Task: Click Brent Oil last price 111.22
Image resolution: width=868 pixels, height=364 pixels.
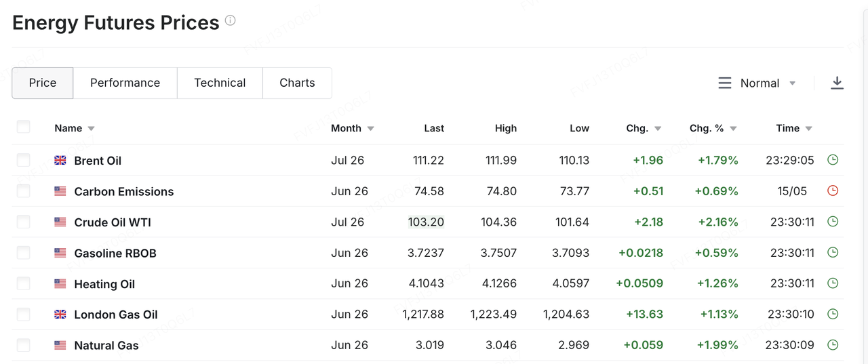Action: coord(429,161)
